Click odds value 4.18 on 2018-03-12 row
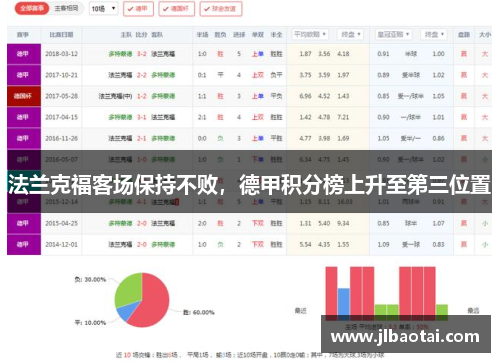The height and width of the screenshot is (362, 500). coord(343,54)
